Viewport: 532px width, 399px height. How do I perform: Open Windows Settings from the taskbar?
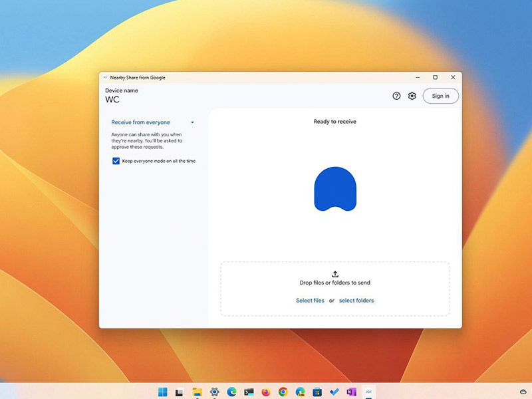point(214,392)
